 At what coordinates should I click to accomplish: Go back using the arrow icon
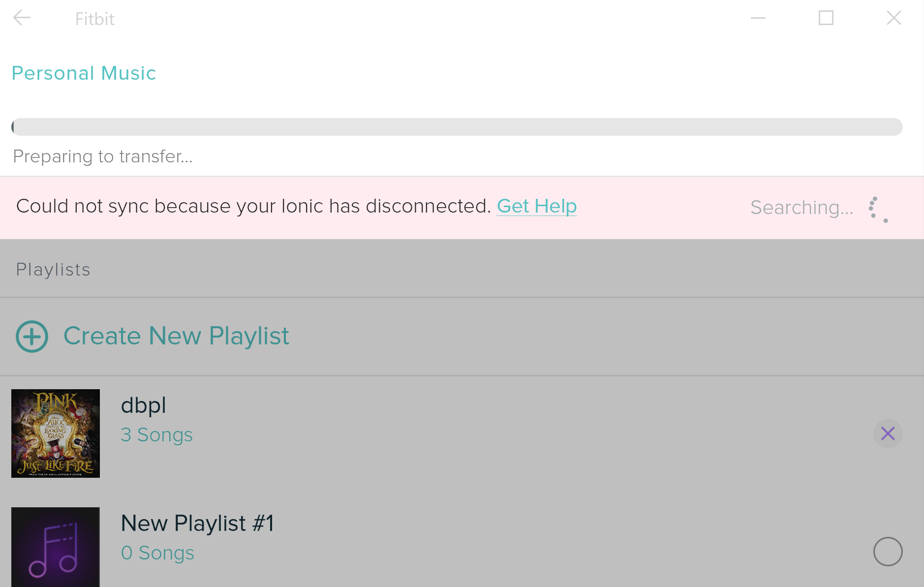[22, 18]
